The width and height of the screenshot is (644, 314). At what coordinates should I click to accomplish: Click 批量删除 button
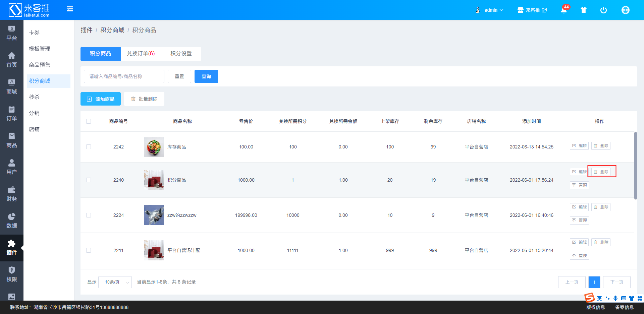144,99
